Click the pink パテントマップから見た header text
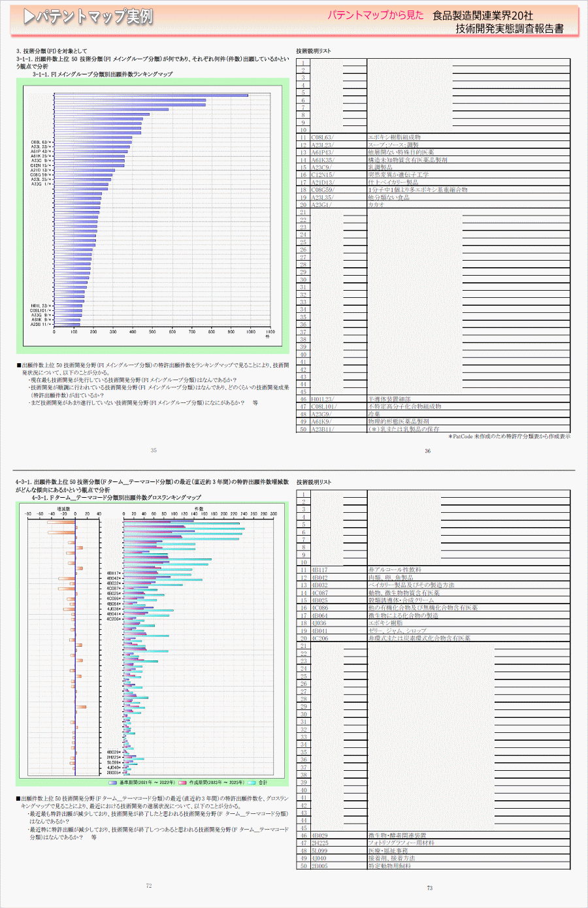 pyautogui.click(x=375, y=15)
